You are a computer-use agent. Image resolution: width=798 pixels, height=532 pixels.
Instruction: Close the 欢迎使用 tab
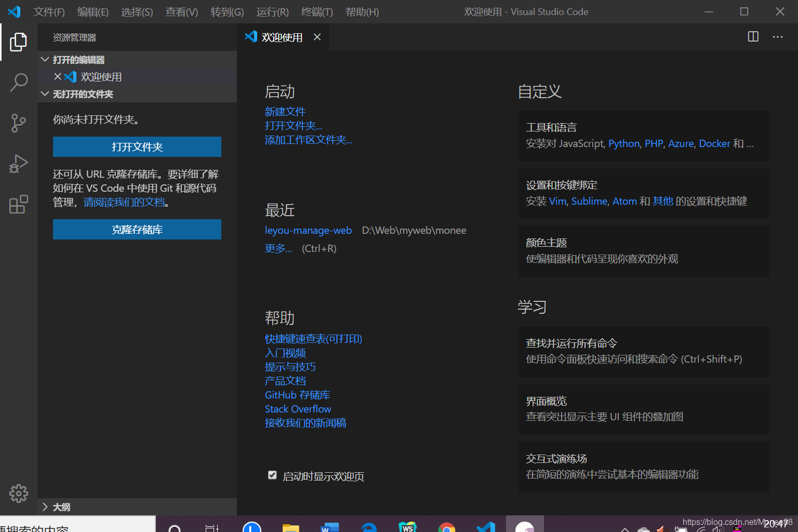pos(317,37)
